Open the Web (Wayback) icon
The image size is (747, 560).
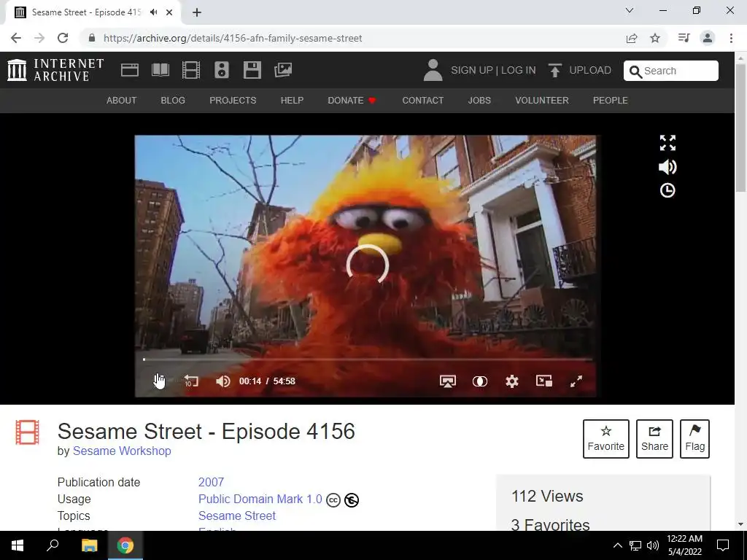pos(130,70)
